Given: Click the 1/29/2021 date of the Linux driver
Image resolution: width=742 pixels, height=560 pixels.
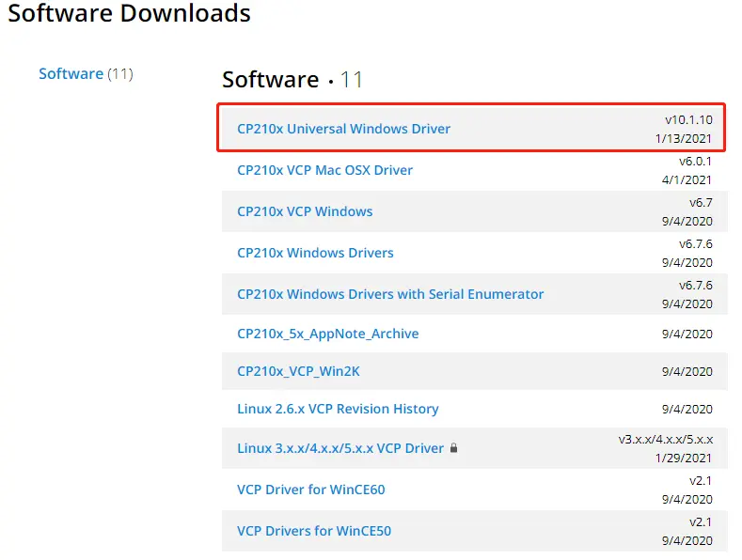Looking at the screenshot, I should pos(686,458).
